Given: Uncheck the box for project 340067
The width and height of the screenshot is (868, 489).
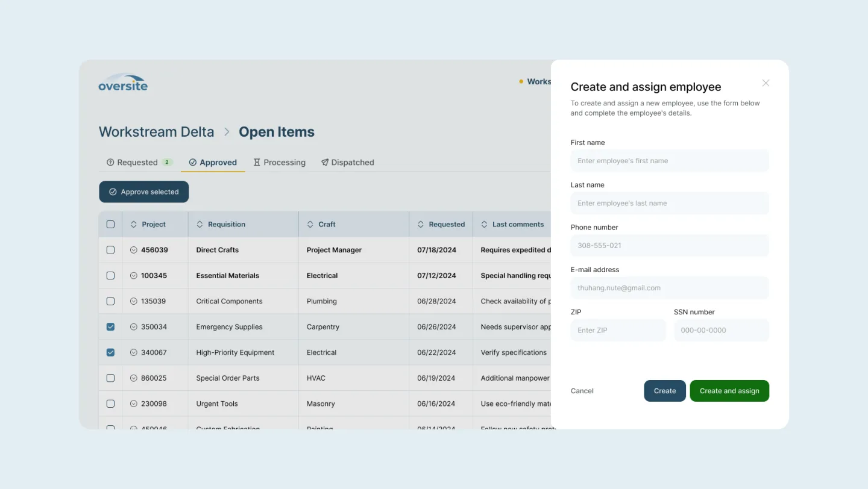Looking at the screenshot, I should coord(110,352).
